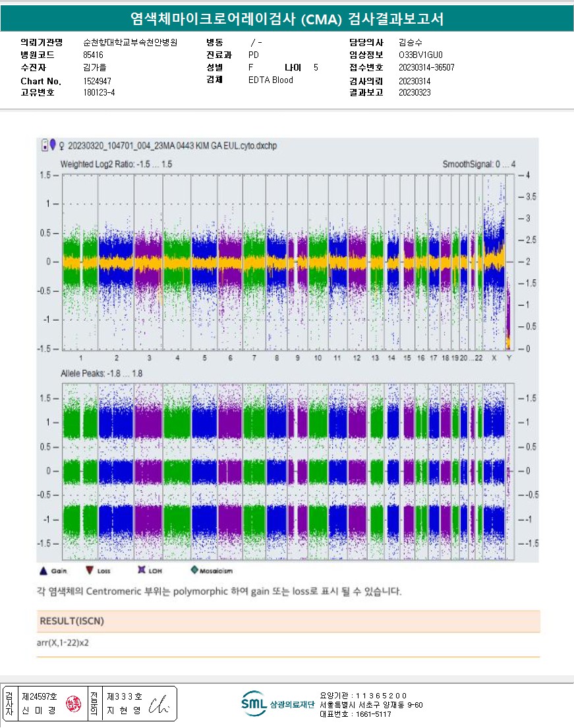Click the red Loss triangle legend icon
The width and height of the screenshot is (574, 728).
coord(90,570)
